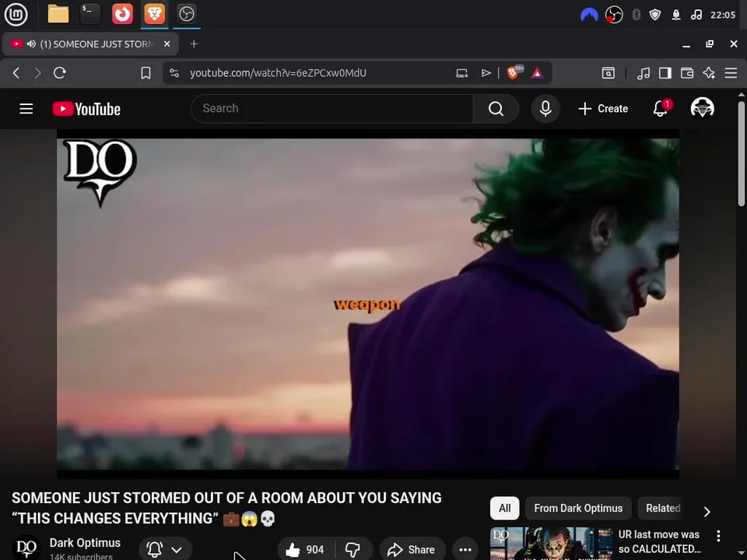
Task: Go to YouTube home via logo
Action: point(86,109)
